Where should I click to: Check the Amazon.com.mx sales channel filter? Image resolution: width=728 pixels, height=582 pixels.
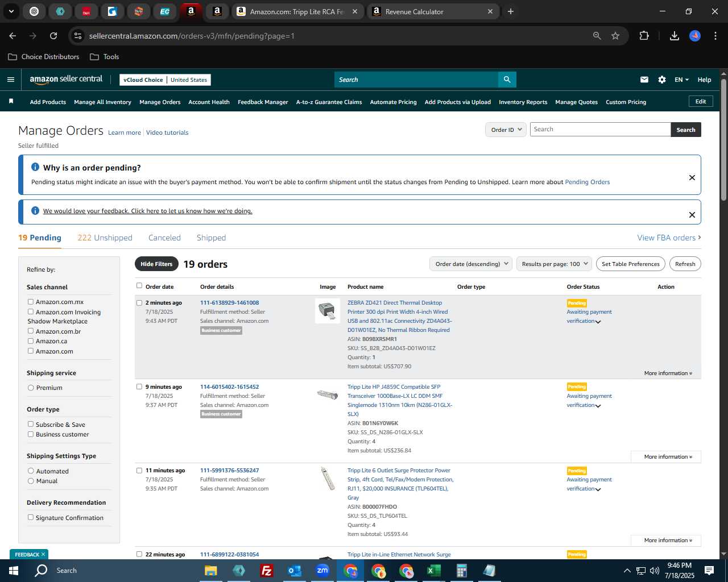coord(31,302)
